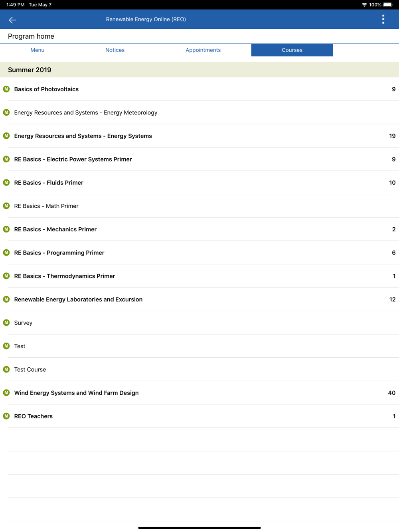Image resolution: width=399 pixels, height=532 pixels.
Task: Tap unread count 40 for Wind Energy
Action: pos(391,393)
